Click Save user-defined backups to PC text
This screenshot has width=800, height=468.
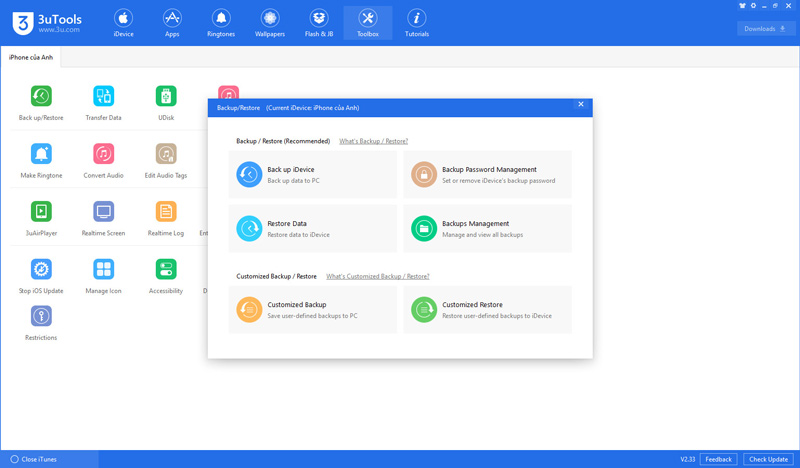(312, 316)
